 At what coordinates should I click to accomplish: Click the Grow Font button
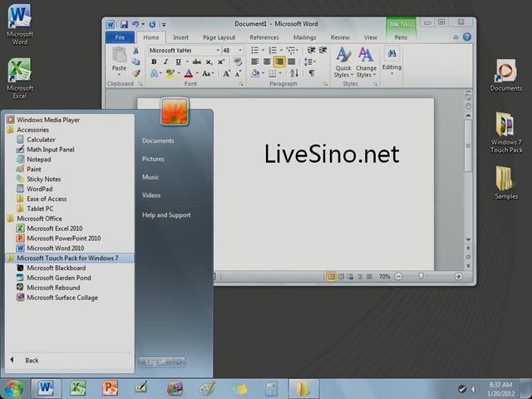click(226, 73)
